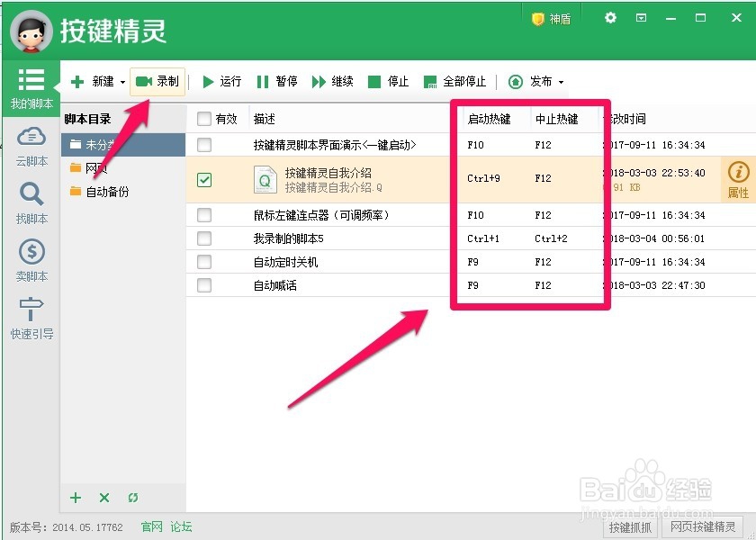This screenshot has height=540, width=756.
Task: Open the title bar dropdown menu icon
Action: tap(641, 18)
